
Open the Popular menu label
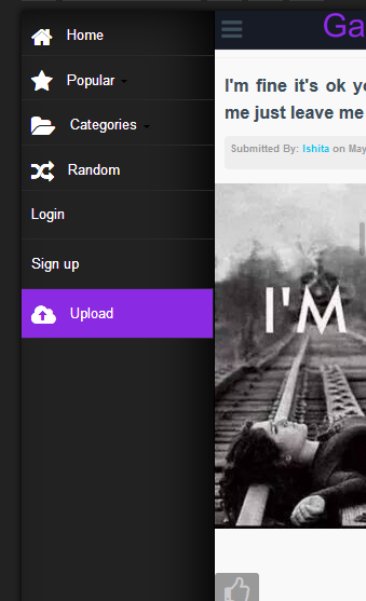[x=90, y=80]
